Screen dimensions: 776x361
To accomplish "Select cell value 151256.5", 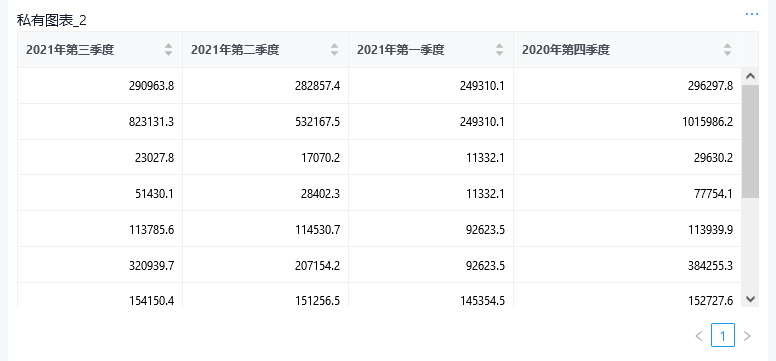I will 317,301.
